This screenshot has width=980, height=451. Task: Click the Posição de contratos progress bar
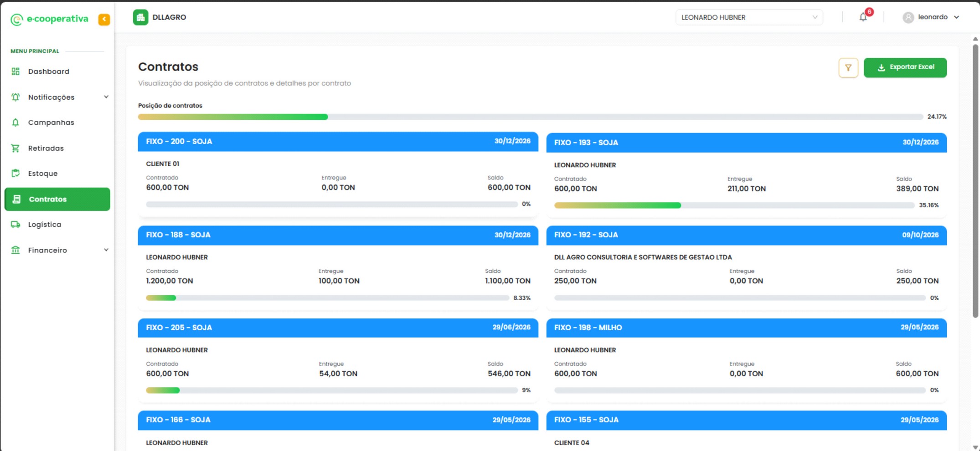531,117
